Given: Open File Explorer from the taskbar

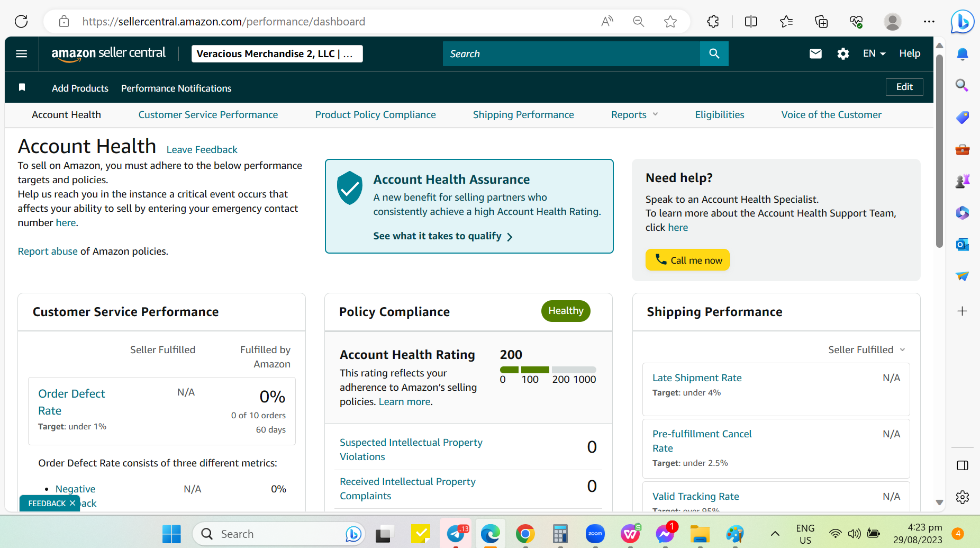Looking at the screenshot, I should pos(700,534).
